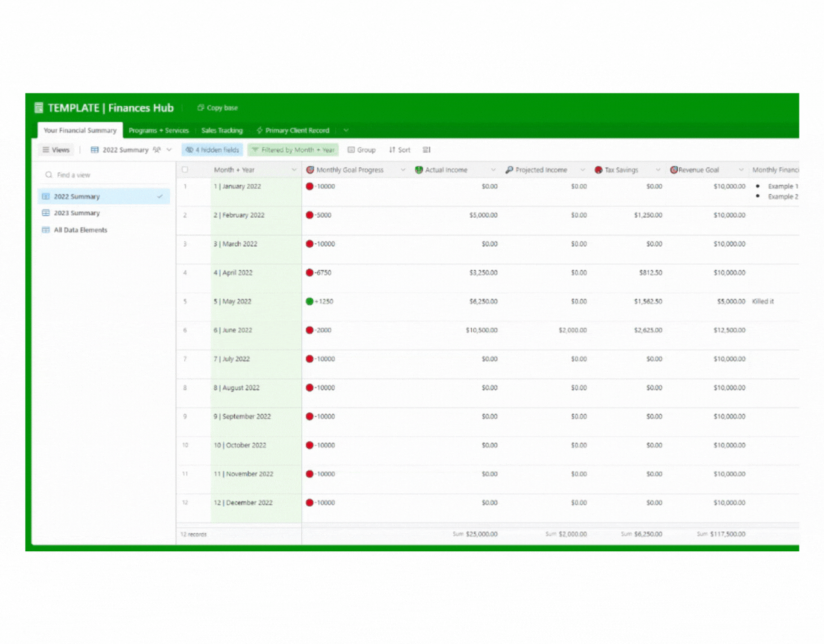Click the collaborative view people icon
This screenshot has width=824, height=644.
click(156, 149)
